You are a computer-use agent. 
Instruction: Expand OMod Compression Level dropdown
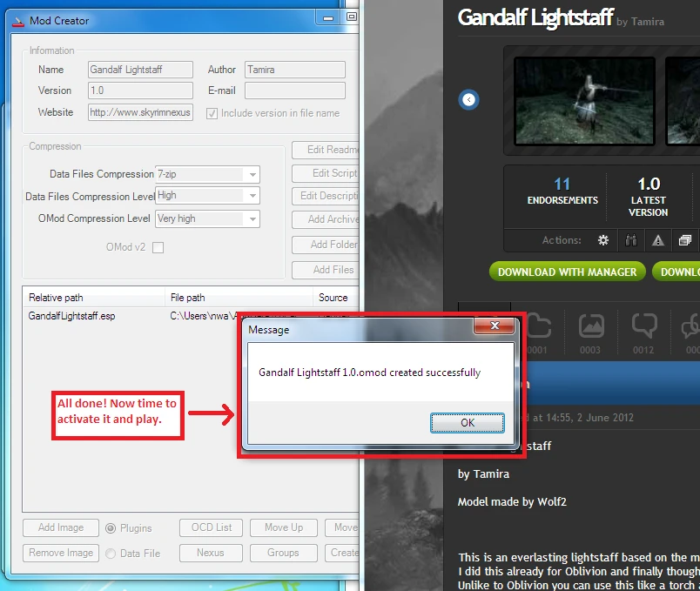click(x=252, y=219)
